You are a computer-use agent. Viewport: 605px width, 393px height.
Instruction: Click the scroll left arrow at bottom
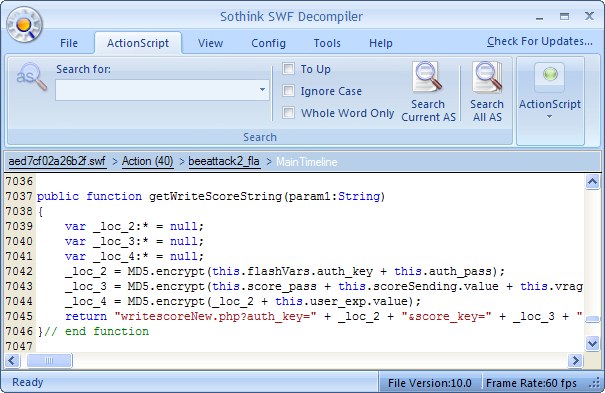(12, 361)
